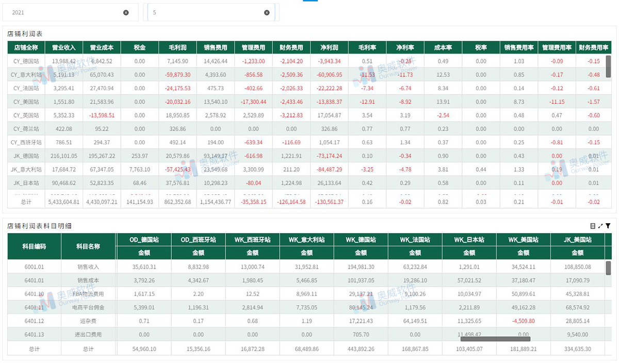The image size is (619, 364).
Task: Select the 销售收入 row in the detail table
Action: pyautogui.click(x=90, y=267)
